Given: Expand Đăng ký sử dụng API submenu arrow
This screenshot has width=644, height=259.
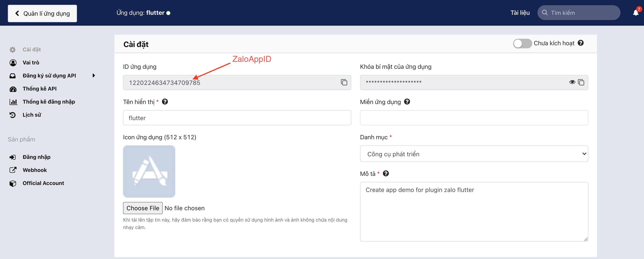Looking at the screenshot, I should pyautogui.click(x=93, y=76).
